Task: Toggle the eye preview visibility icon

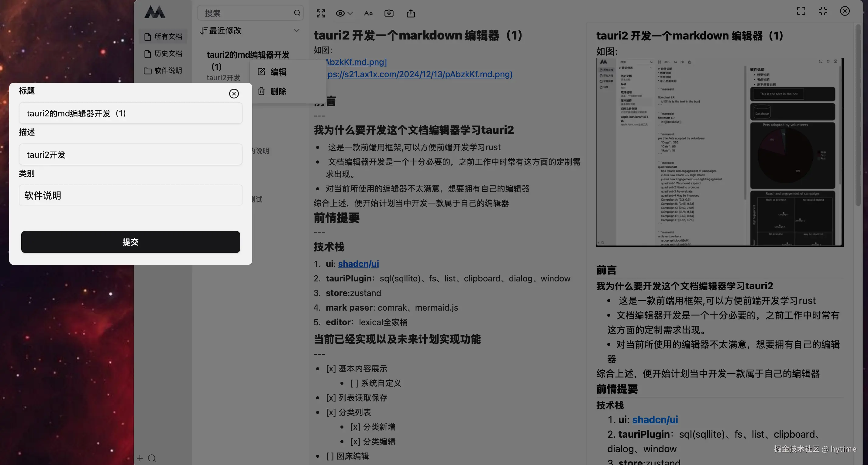Action: tap(340, 13)
